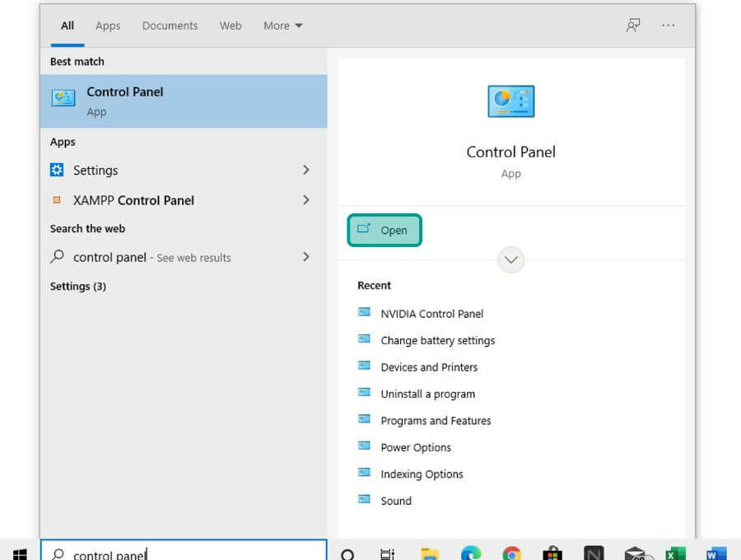741x560 pixels.
Task: Click the Programs and Features icon
Action: [x=364, y=418]
